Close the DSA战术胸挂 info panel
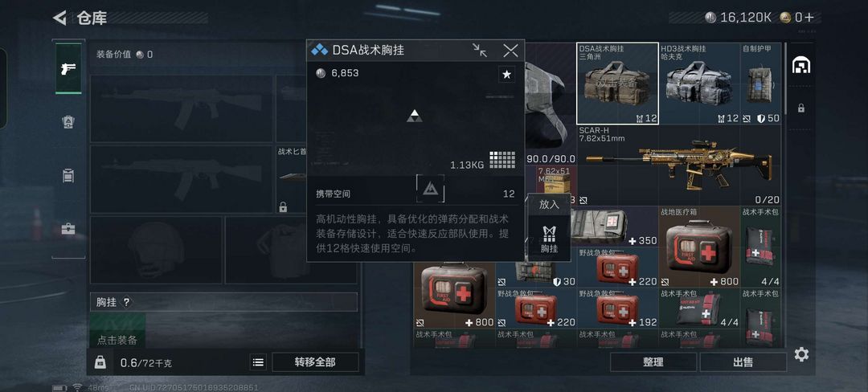The image size is (868, 392). pos(510,51)
